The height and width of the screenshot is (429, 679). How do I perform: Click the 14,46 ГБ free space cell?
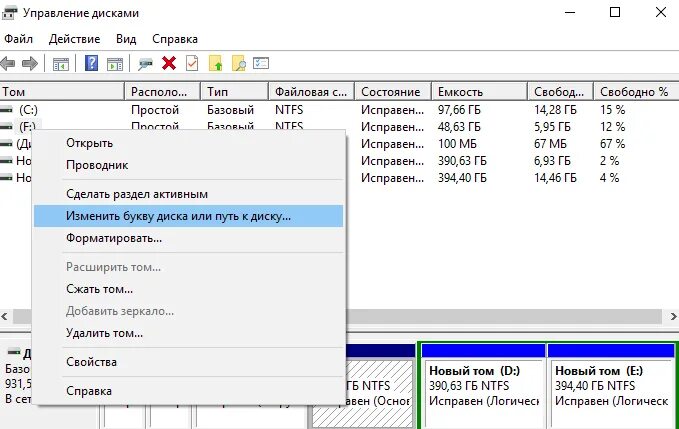555,178
